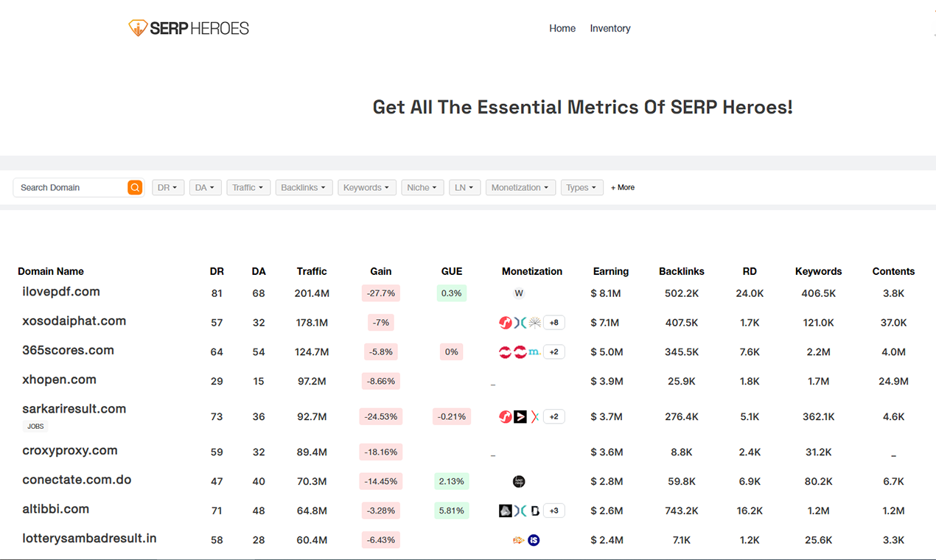The height and width of the screenshot is (560, 936).
Task: Click the blue X-shaped icon in xosodaiphat.com row
Action: coord(520,323)
